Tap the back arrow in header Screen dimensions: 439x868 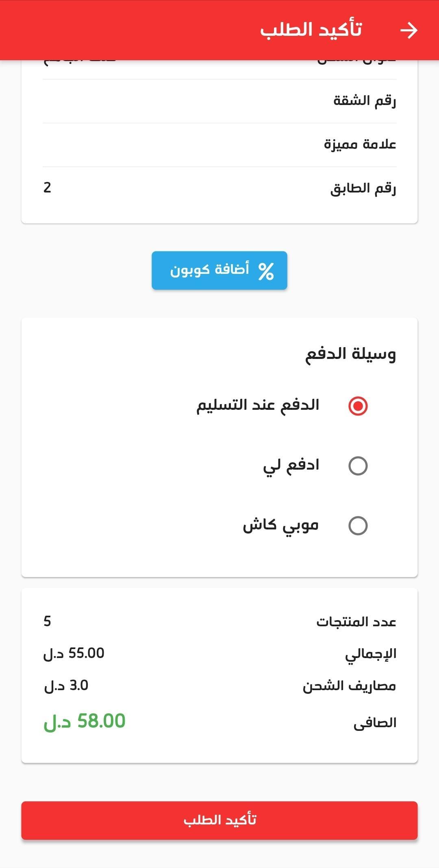(409, 31)
